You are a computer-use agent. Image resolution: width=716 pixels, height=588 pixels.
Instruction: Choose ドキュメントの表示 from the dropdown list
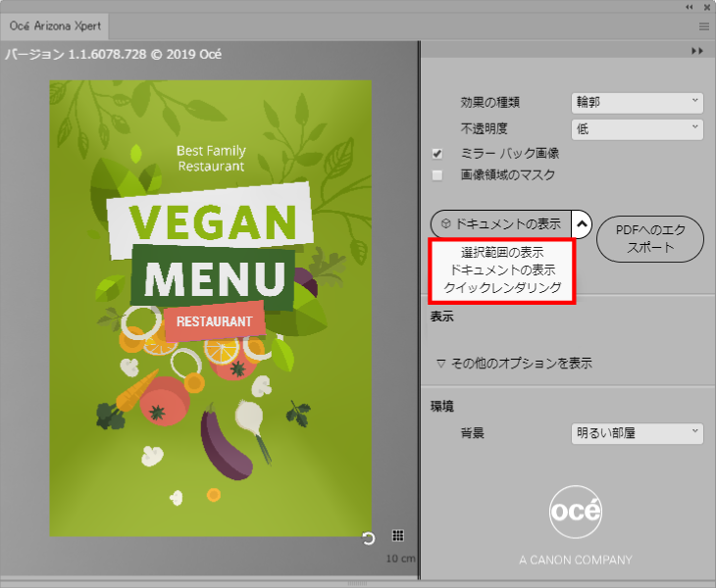click(x=502, y=270)
